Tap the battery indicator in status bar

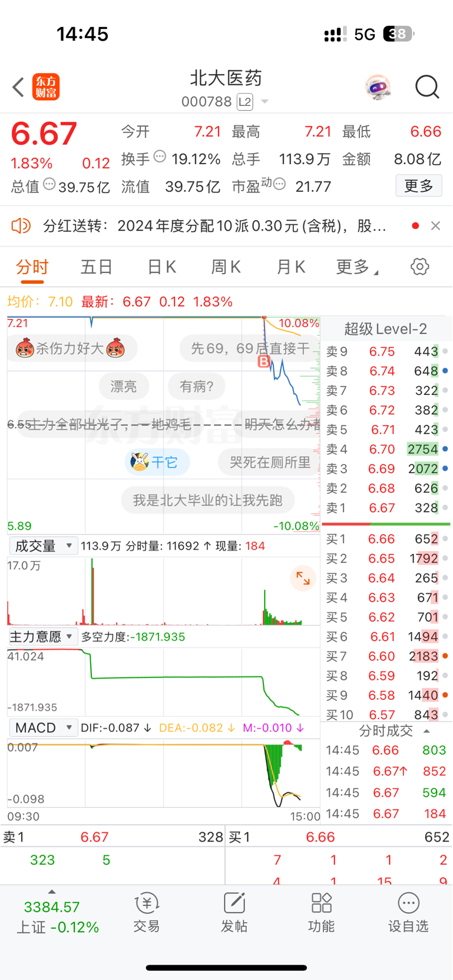click(x=398, y=34)
